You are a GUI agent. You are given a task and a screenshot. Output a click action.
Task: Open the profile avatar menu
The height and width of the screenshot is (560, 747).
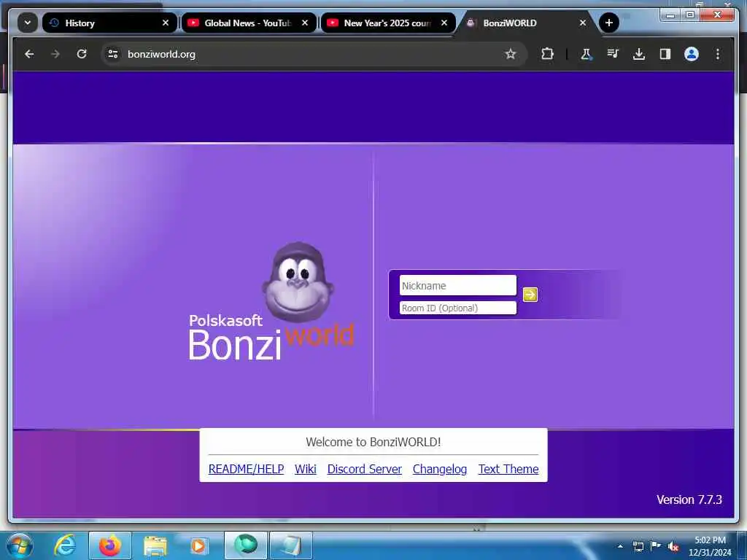[692, 54]
